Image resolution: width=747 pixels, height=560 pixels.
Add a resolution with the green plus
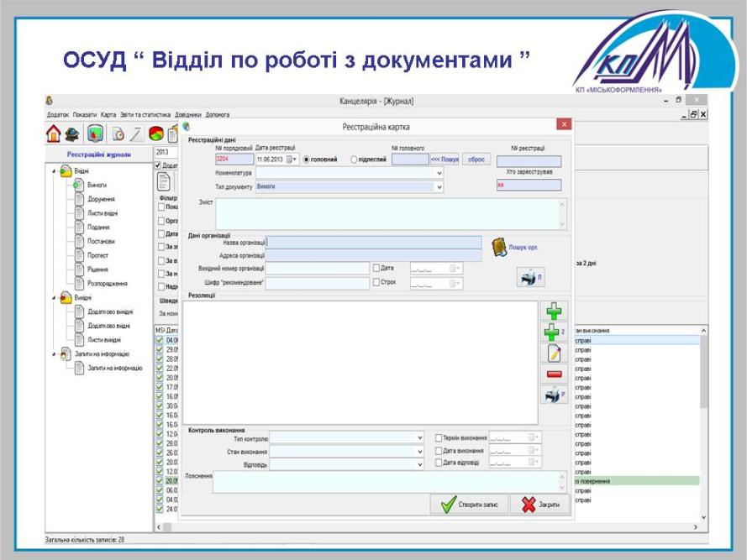[554, 311]
